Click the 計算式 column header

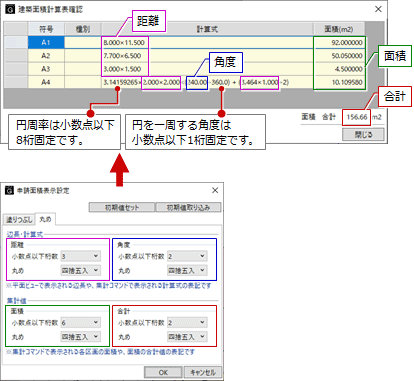point(207,29)
